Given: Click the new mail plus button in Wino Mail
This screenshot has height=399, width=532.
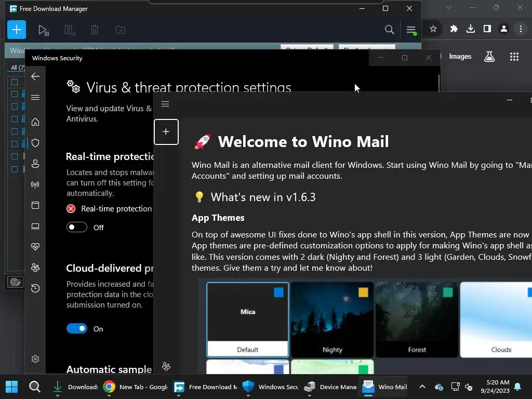Looking at the screenshot, I should [166, 131].
